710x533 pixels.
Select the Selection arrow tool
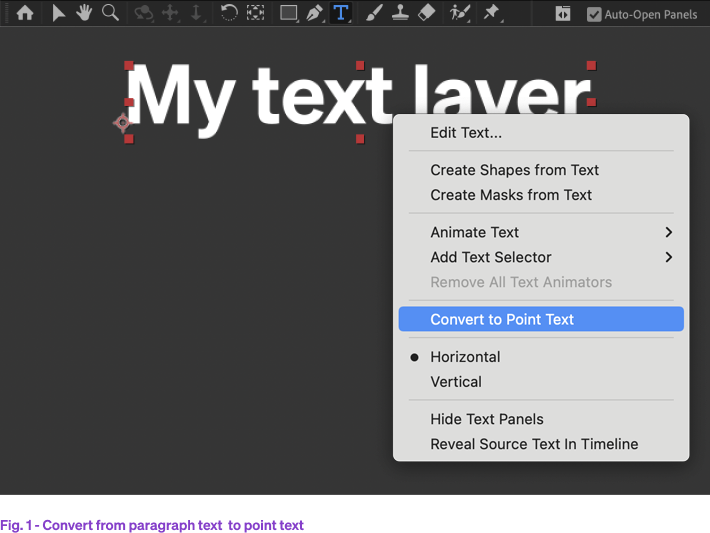pos(58,13)
